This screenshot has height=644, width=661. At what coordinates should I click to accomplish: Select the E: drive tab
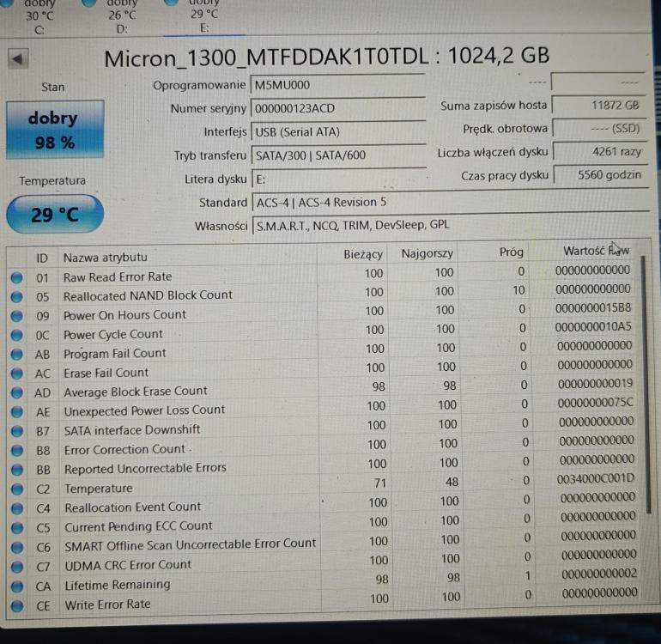pos(204,16)
